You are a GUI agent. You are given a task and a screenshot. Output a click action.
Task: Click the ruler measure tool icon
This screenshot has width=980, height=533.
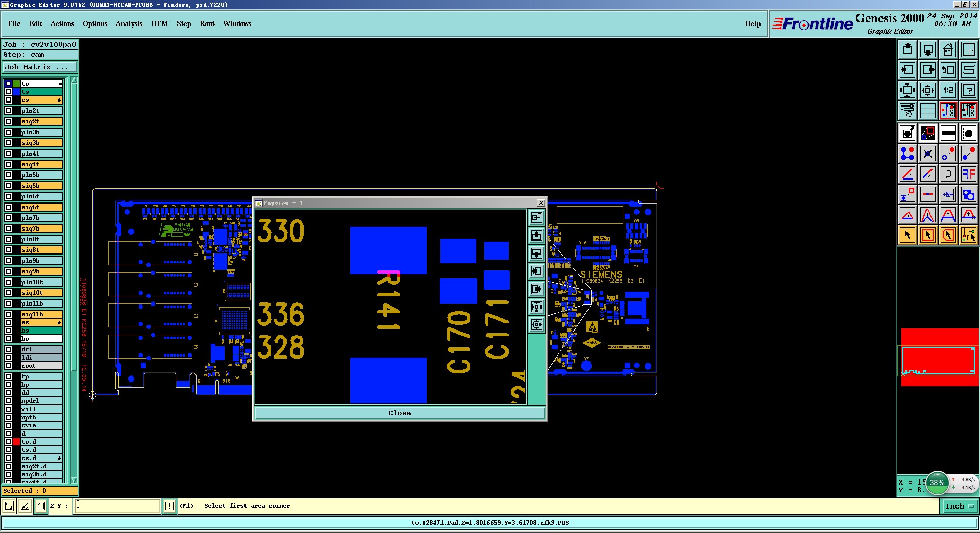coord(948,134)
